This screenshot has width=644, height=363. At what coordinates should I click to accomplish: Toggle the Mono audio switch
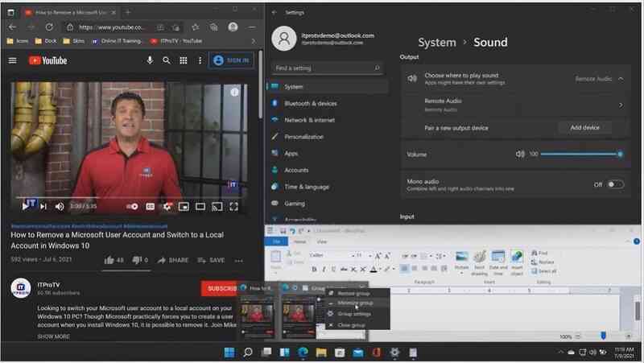tap(616, 184)
